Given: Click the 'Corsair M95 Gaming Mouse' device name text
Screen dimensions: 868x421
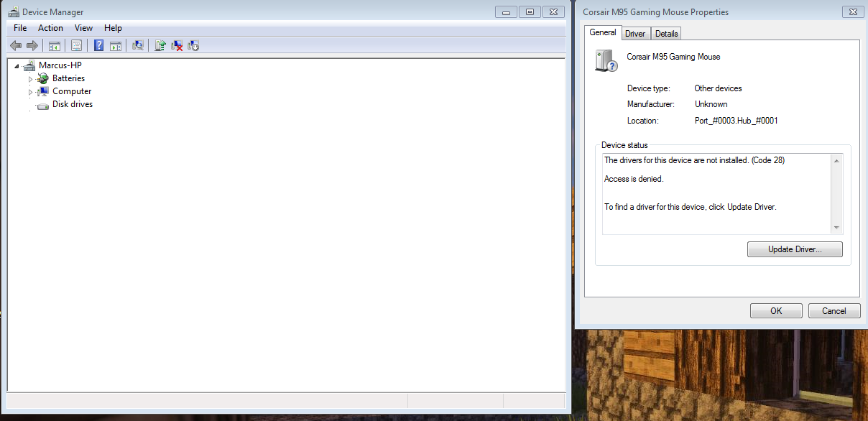Looking at the screenshot, I should pyautogui.click(x=673, y=57).
